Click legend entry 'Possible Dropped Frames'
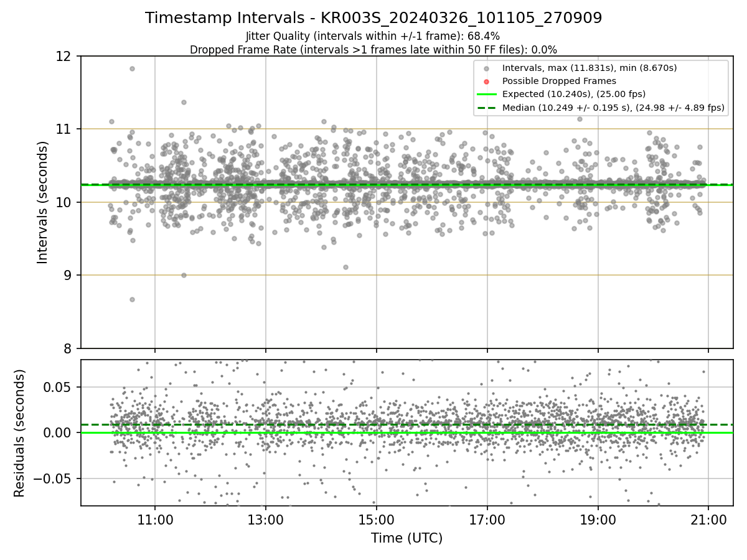The width and height of the screenshot is (747, 560). [x=559, y=81]
